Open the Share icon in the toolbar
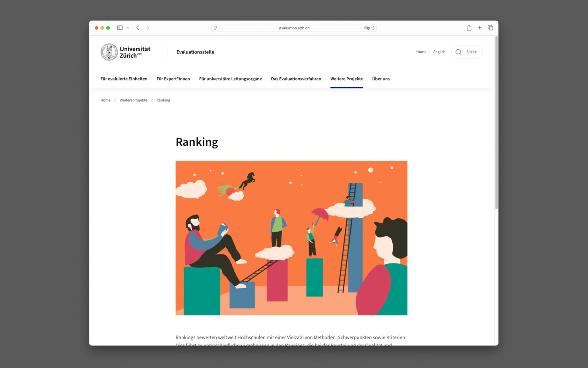Image resolution: width=588 pixels, height=368 pixels. click(469, 28)
